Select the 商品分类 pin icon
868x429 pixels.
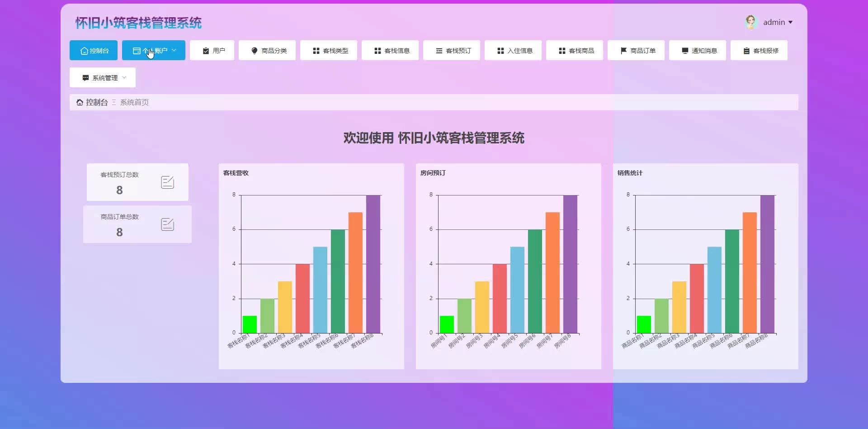pos(255,51)
